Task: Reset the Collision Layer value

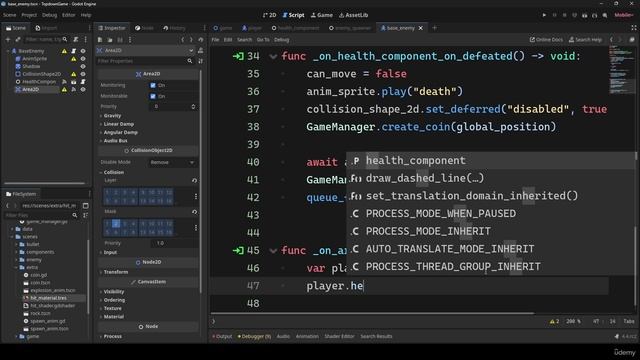Action: pyautogui.click(x=194, y=180)
